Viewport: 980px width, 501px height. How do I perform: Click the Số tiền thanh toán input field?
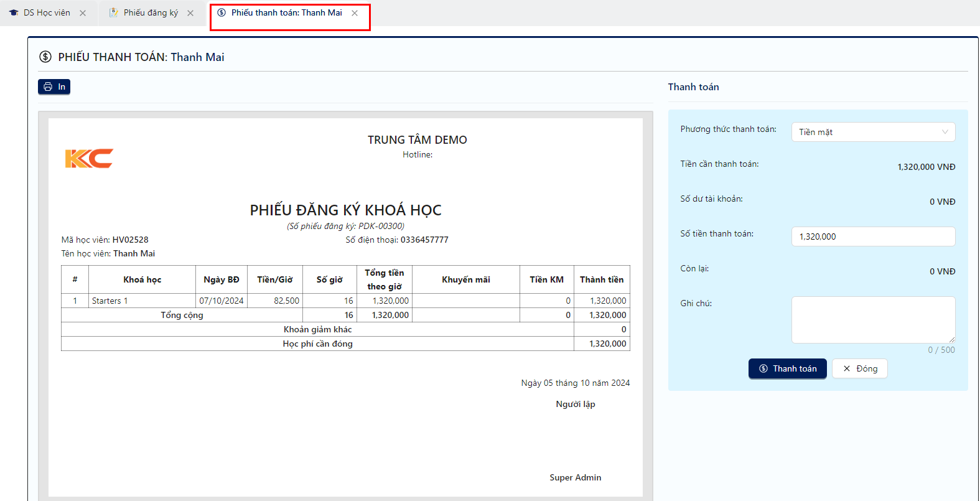(x=873, y=236)
